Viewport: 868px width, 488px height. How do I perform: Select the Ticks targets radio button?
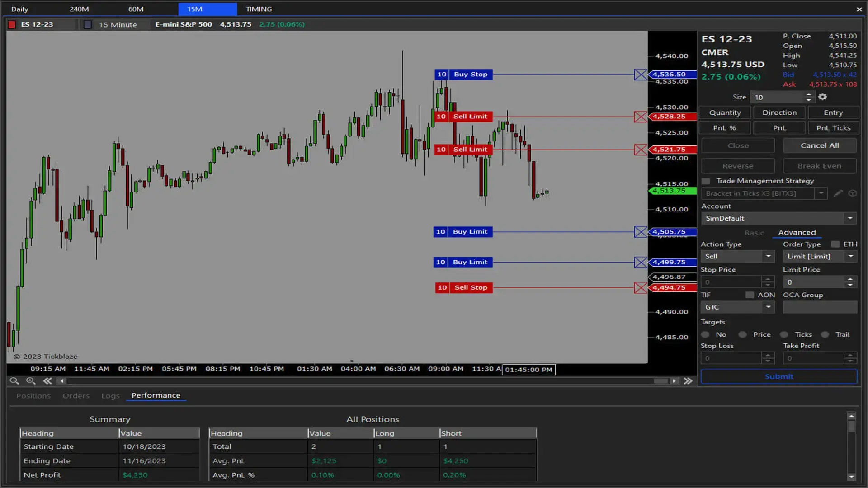(x=784, y=334)
